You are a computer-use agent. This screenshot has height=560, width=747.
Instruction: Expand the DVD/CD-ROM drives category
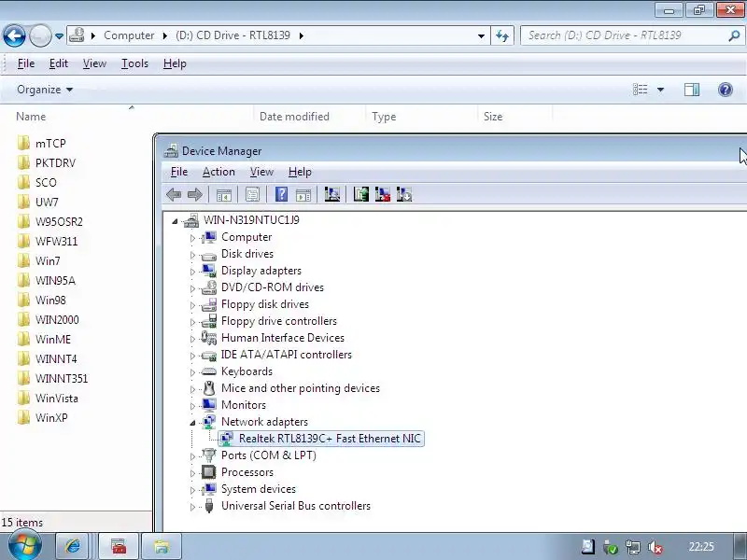coord(192,288)
